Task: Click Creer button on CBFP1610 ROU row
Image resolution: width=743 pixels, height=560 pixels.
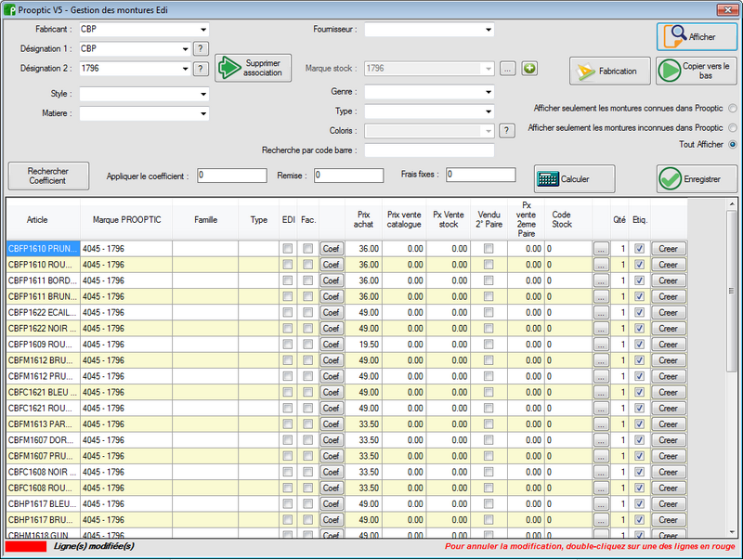Action: pos(668,265)
